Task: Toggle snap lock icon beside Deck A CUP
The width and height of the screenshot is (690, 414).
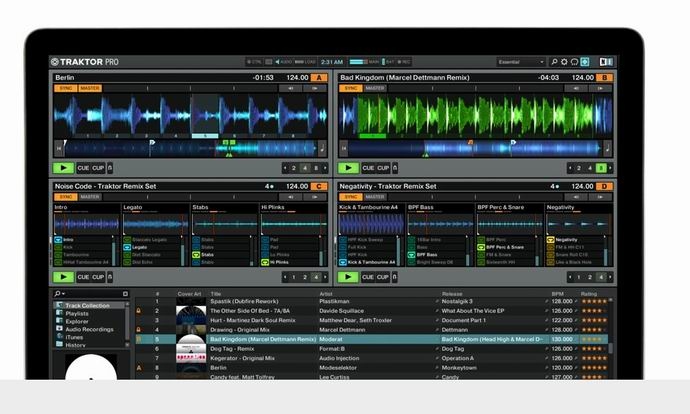Action: [110, 168]
